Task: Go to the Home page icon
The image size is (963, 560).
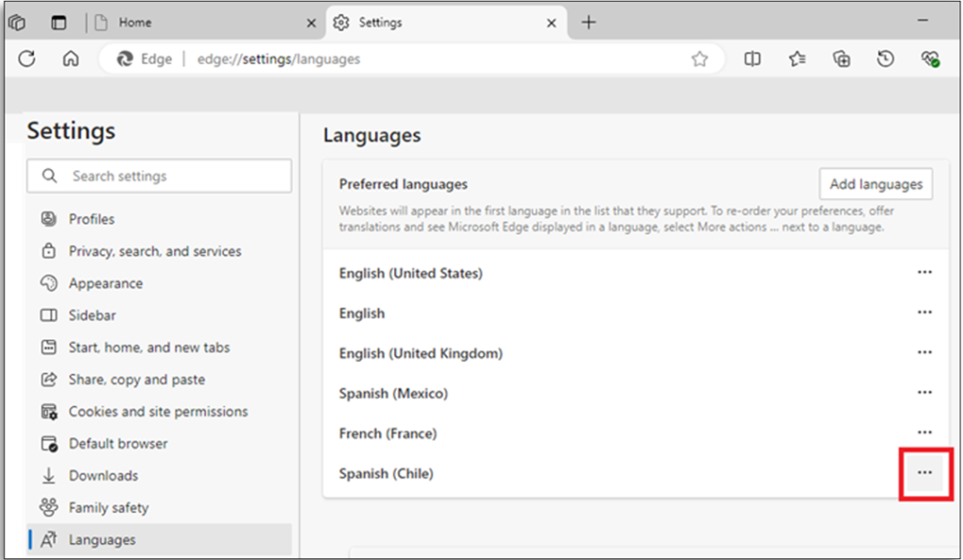Action: coord(71,59)
